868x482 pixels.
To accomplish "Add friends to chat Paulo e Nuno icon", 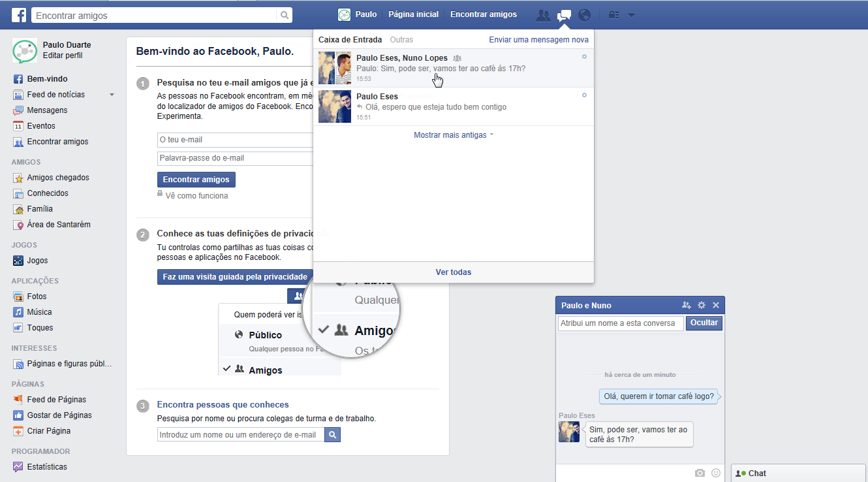I will click(x=686, y=305).
